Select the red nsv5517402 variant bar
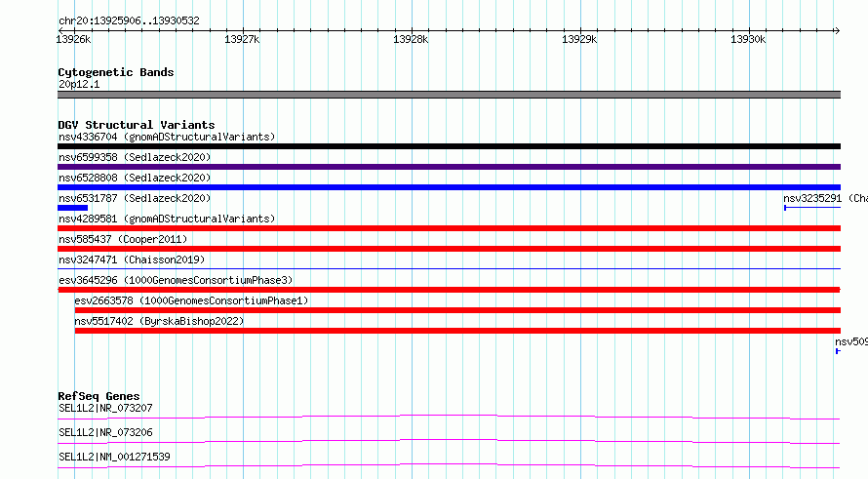This screenshot has width=868, height=479. tap(457, 331)
